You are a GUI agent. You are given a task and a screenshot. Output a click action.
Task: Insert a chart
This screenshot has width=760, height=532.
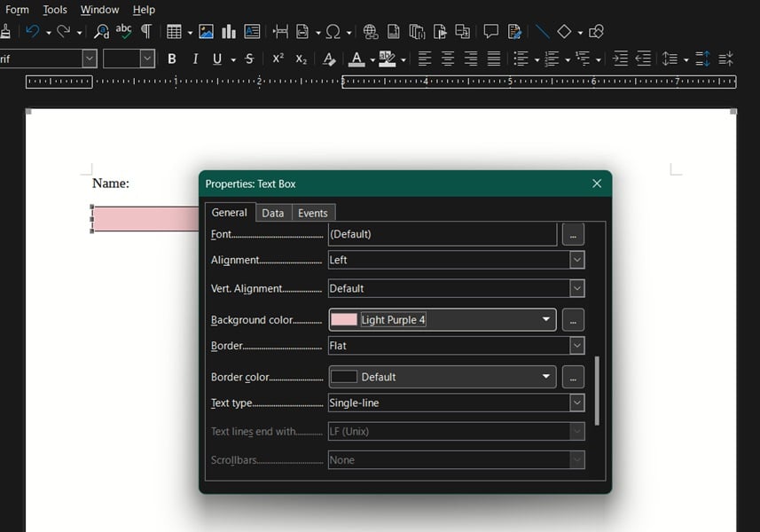pos(228,32)
